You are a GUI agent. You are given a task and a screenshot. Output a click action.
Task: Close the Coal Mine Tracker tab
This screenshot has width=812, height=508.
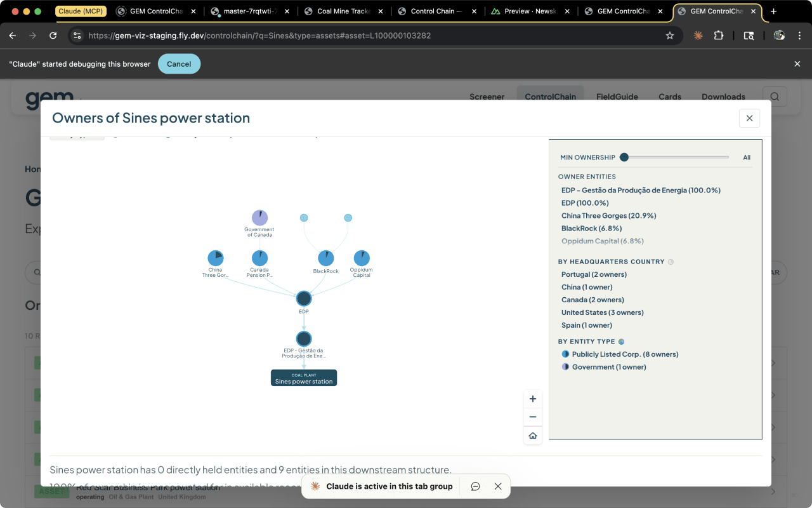pyautogui.click(x=381, y=11)
